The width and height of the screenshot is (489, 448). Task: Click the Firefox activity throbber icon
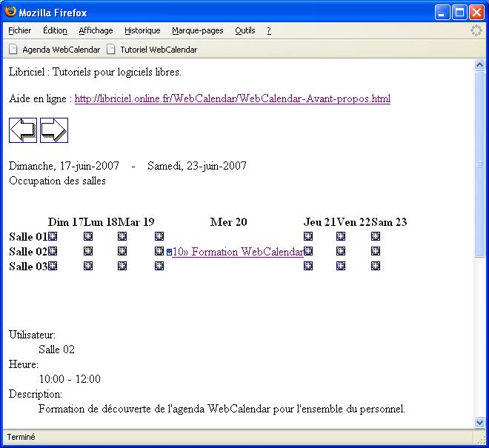click(476, 30)
